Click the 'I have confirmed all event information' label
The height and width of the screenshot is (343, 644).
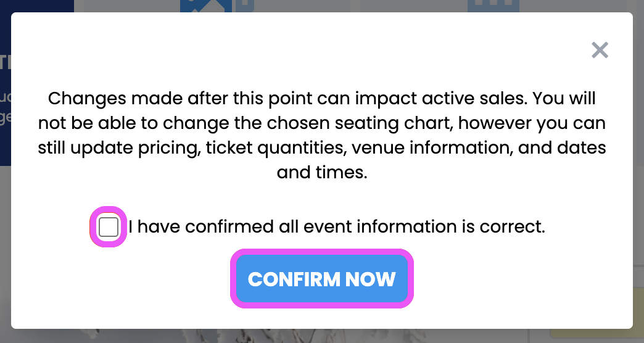click(x=337, y=226)
